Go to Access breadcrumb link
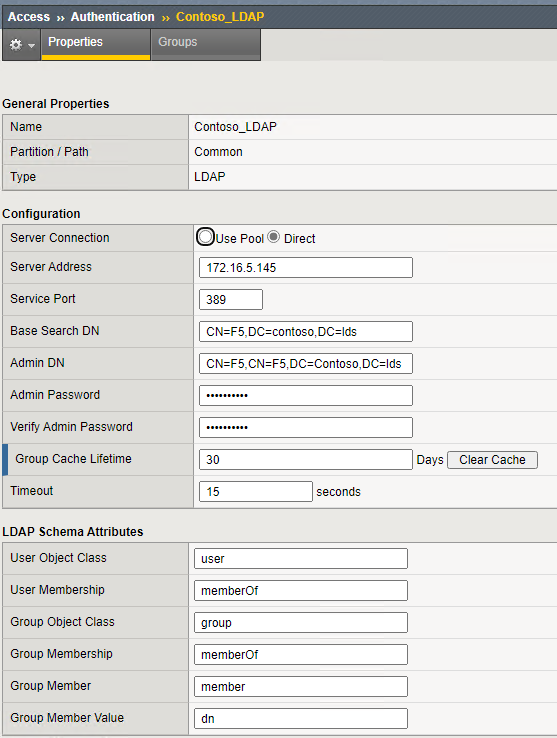Viewport: 557px width, 738px height. 29,17
